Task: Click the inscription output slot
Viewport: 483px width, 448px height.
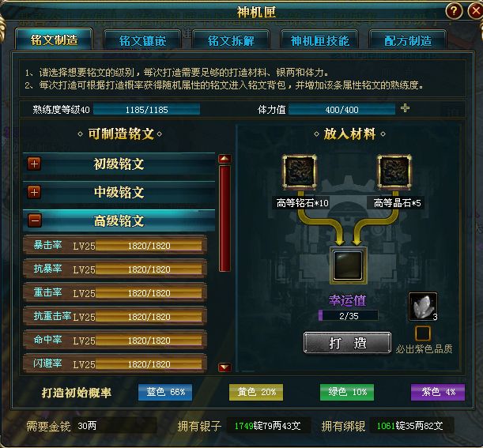Action: coord(348,265)
